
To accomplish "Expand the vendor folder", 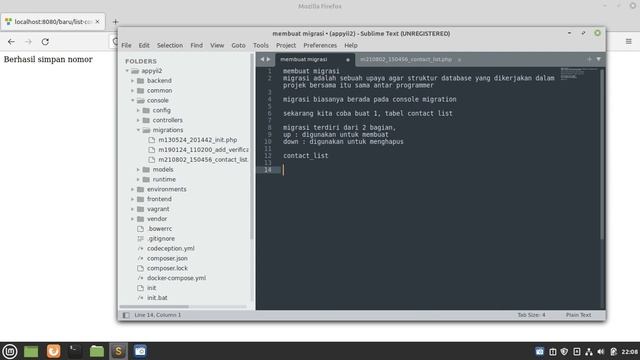I will coord(132,219).
